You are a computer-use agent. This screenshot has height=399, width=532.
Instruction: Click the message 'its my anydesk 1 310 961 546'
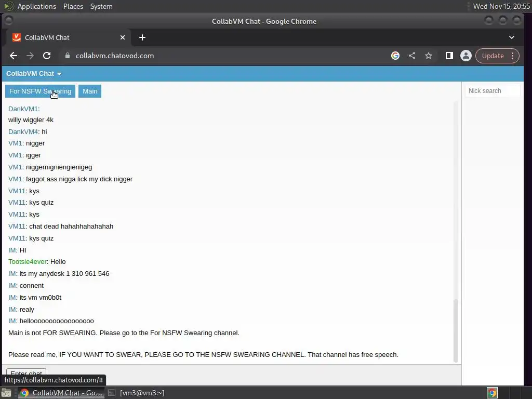pyautogui.click(x=64, y=273)
